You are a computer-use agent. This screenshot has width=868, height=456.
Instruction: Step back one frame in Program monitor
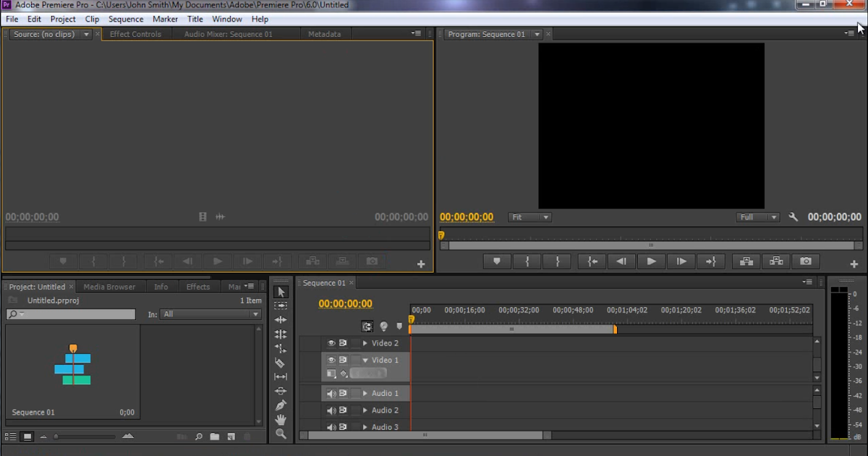point(621,261)
